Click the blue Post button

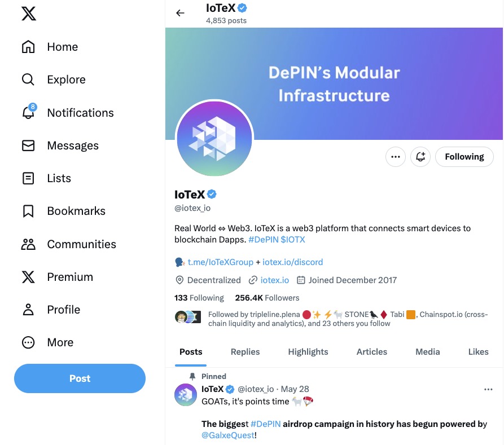point(80,378)
